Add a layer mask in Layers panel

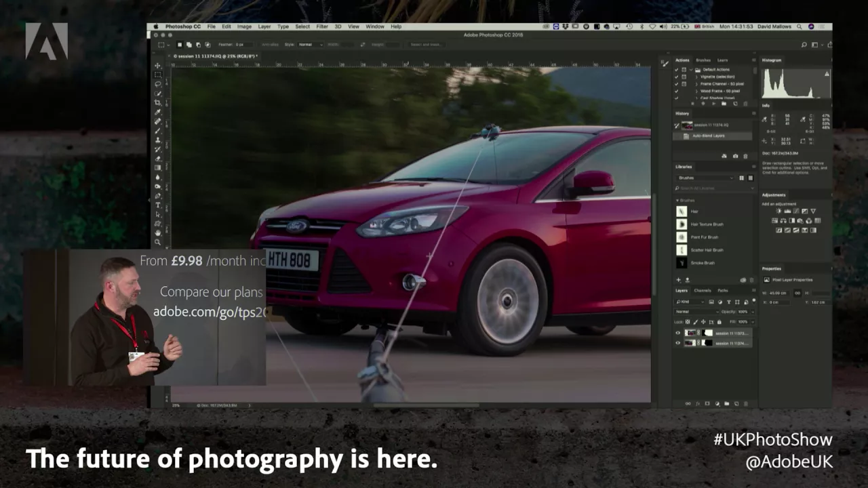click(707, 403)
